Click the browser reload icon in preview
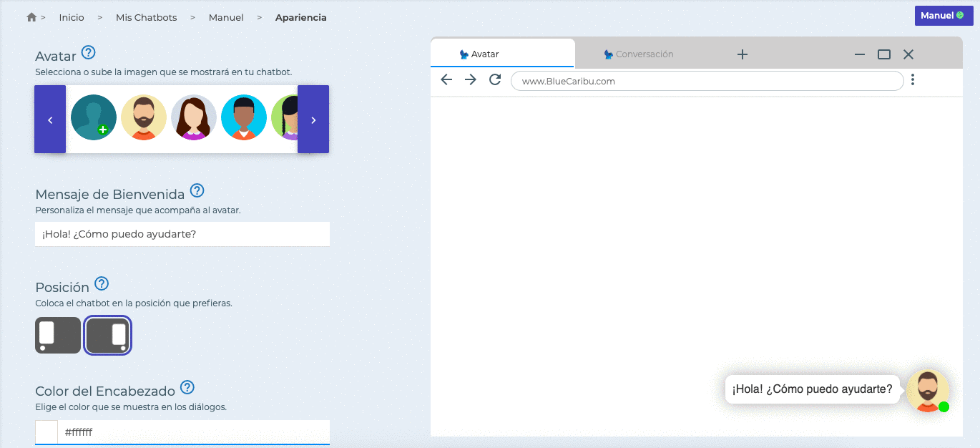980x448 pixels. coord(494,80)
